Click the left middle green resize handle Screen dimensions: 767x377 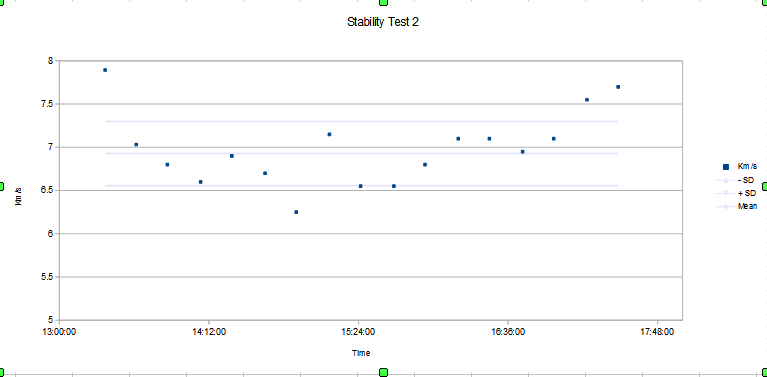(1, 186)
